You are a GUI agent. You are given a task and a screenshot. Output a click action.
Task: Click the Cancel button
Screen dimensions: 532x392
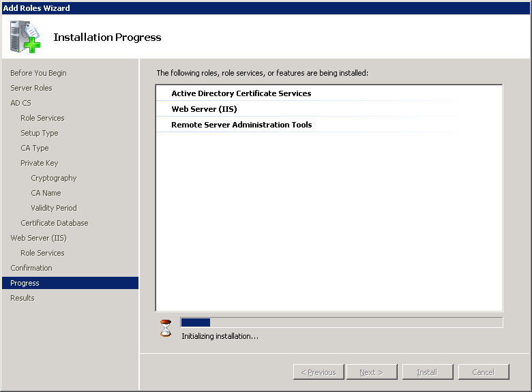pos(484,372)
